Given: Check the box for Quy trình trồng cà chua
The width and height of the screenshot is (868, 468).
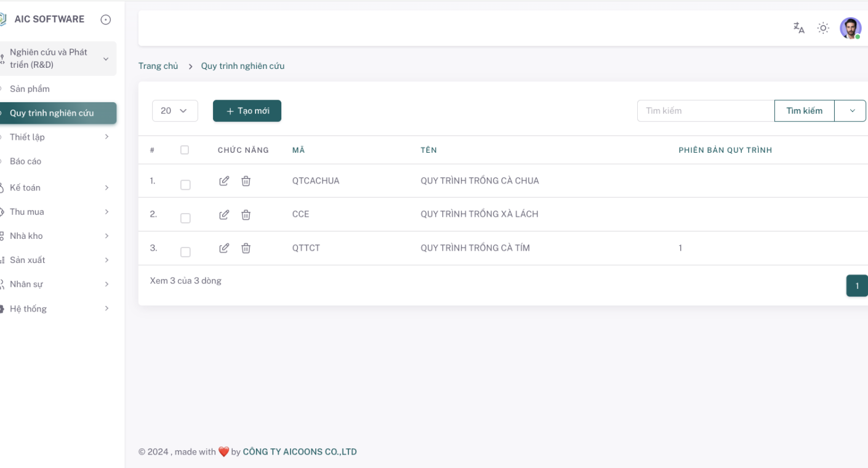Looking at the screenshot, I should point(185,185).
